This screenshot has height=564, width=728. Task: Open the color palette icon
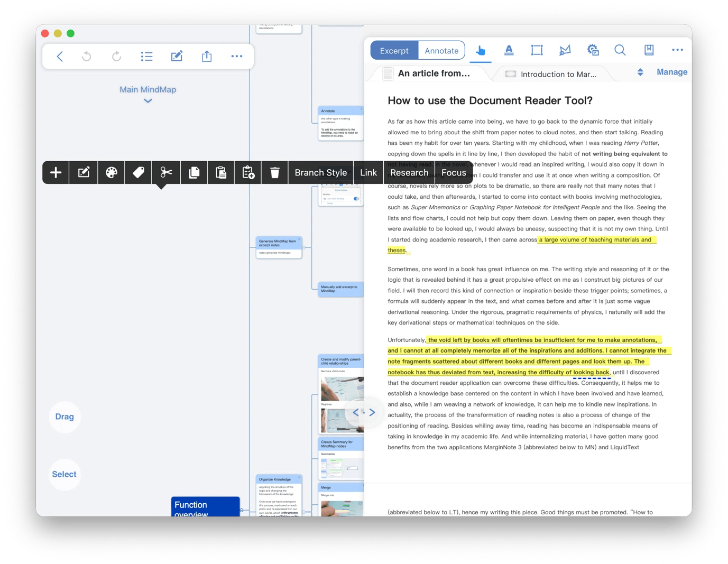tap(112, 172)
